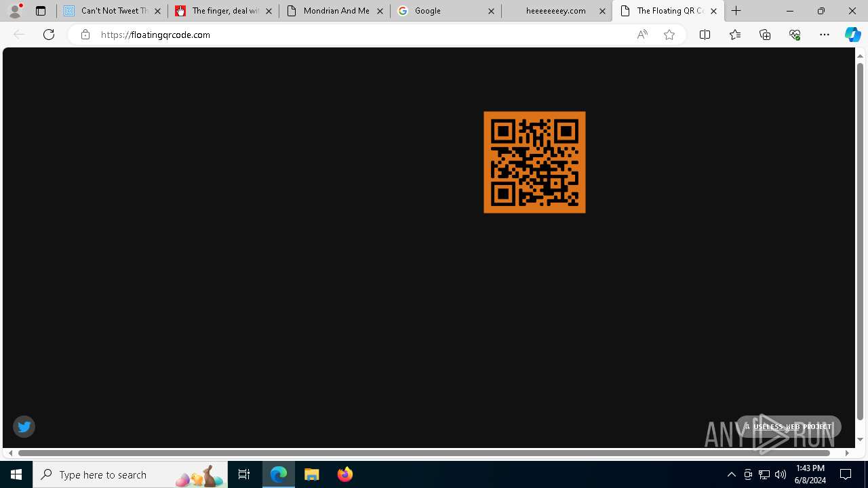Launch Firefox from the taskbar

click(344, 474)
